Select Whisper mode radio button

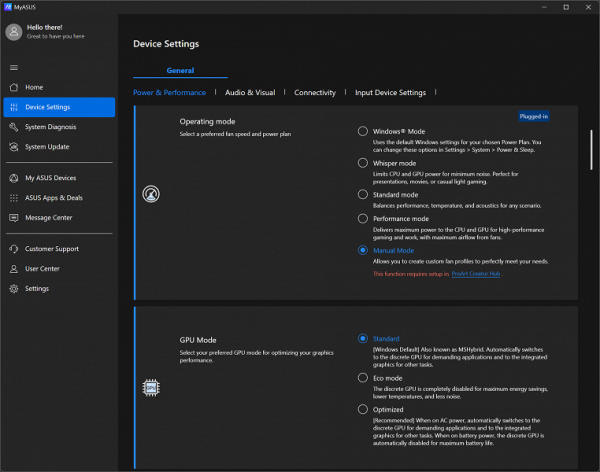[363, 163]
